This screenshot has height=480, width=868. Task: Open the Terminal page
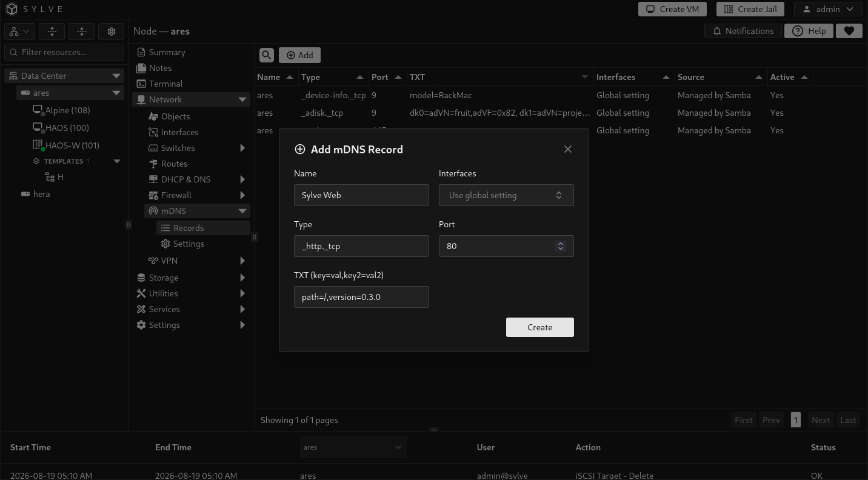click(x=165, y=84)
